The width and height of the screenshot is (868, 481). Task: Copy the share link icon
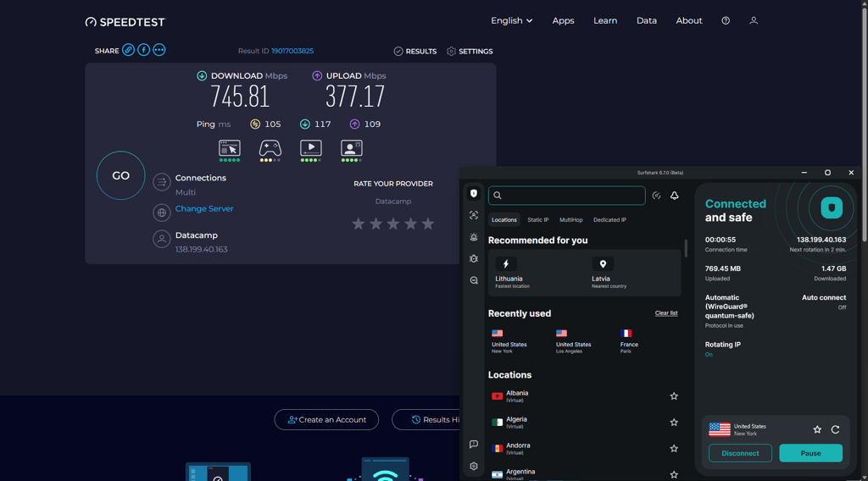[128, 50]
